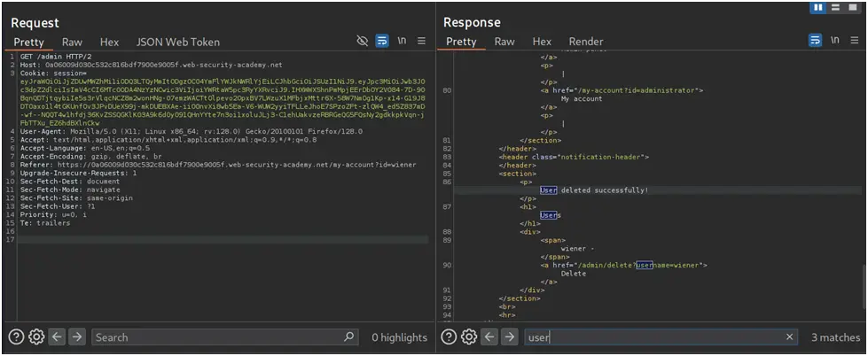
Task: Switch Response view to Render tab
Action: point(585,42)
